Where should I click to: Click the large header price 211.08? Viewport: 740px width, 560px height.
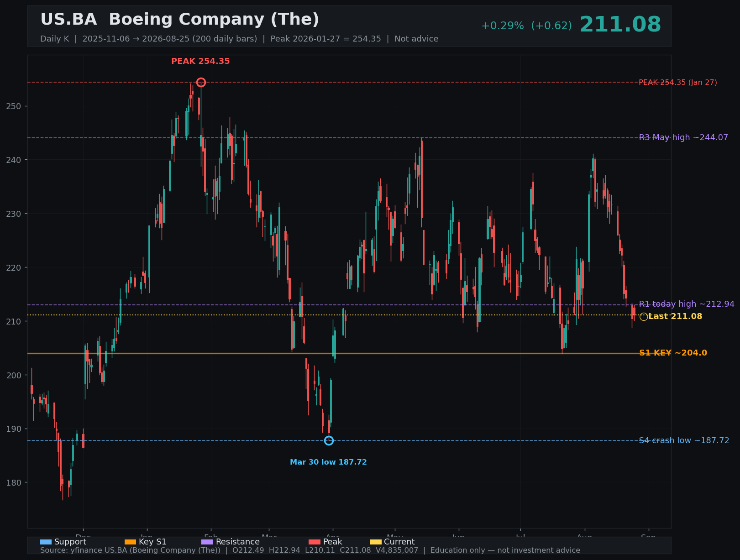pyautogui.click(x=620, y=25)
